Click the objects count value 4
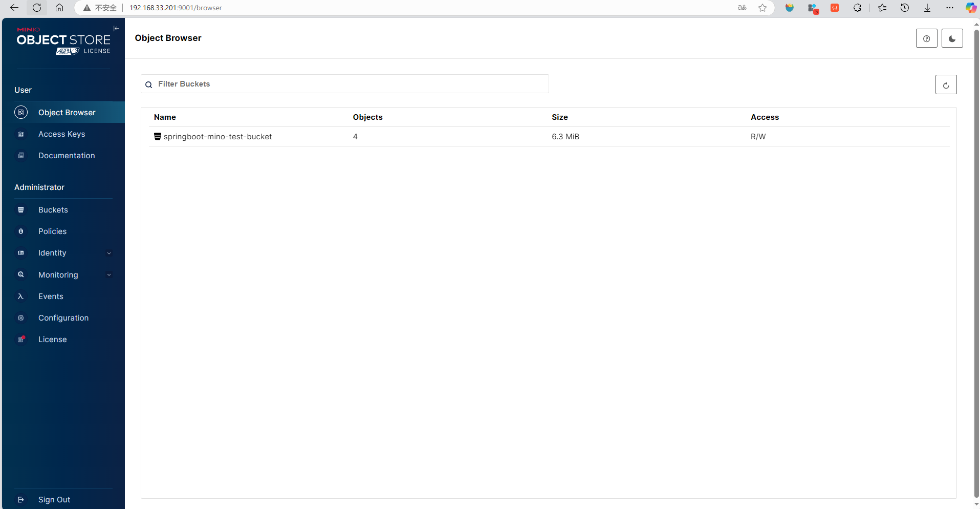The image size is (980, 509). tap(355, 137)
